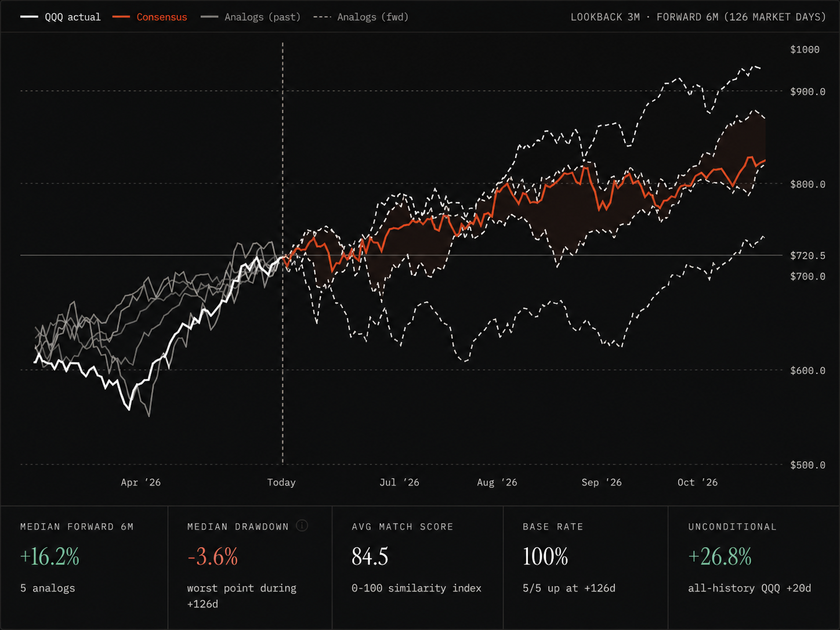Click the Oct '26 x-axis label

[697, 483]
